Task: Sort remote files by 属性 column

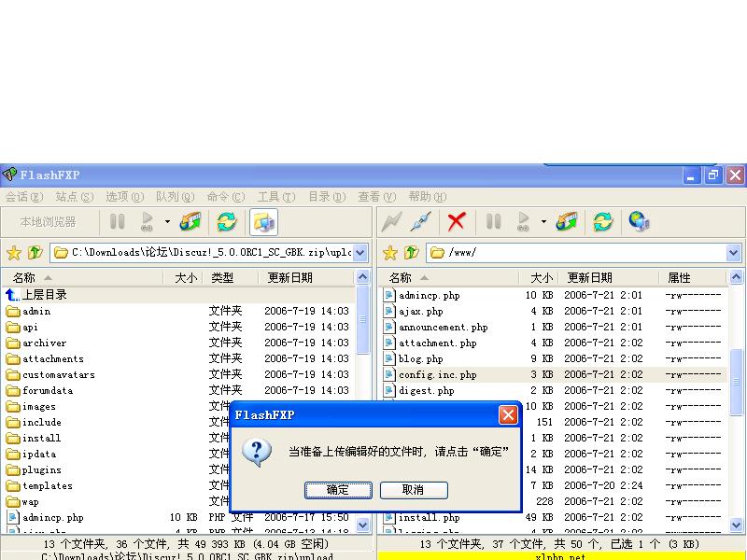Action: 693,277
